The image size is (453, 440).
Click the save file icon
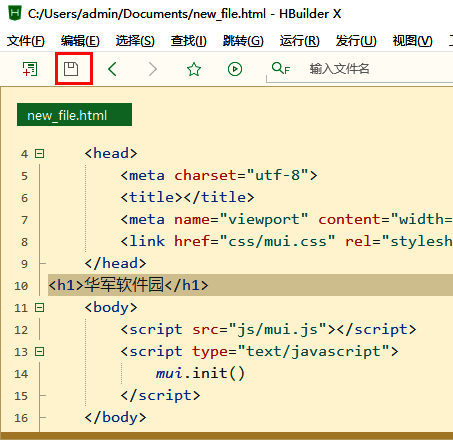pyautogui.click(x=71, y=69)
